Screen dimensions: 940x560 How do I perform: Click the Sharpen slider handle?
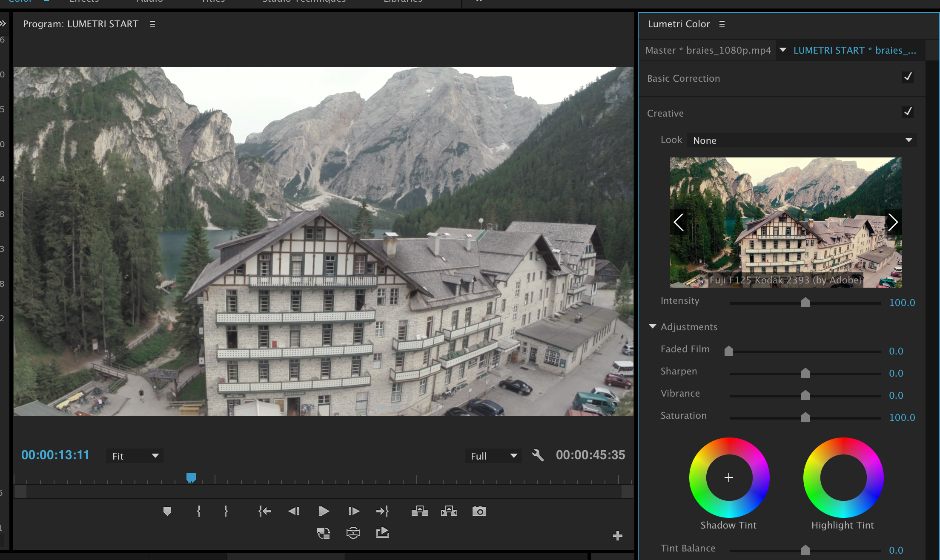[805, 373]
